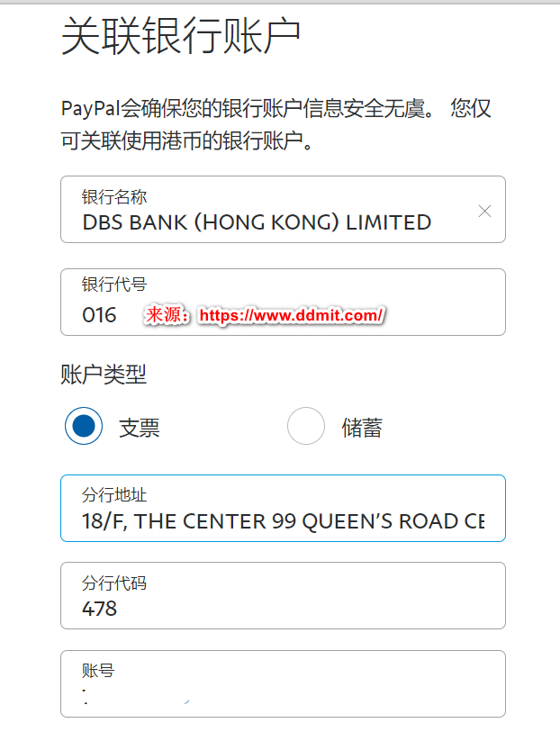This screenshot has height=741, width=560.
Task: Click the 支票 option label text
Action: click(139, 428)
